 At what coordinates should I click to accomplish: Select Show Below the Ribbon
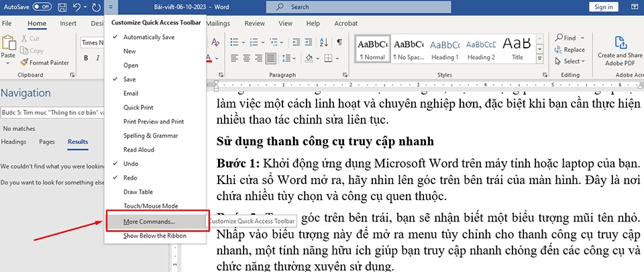155,236
